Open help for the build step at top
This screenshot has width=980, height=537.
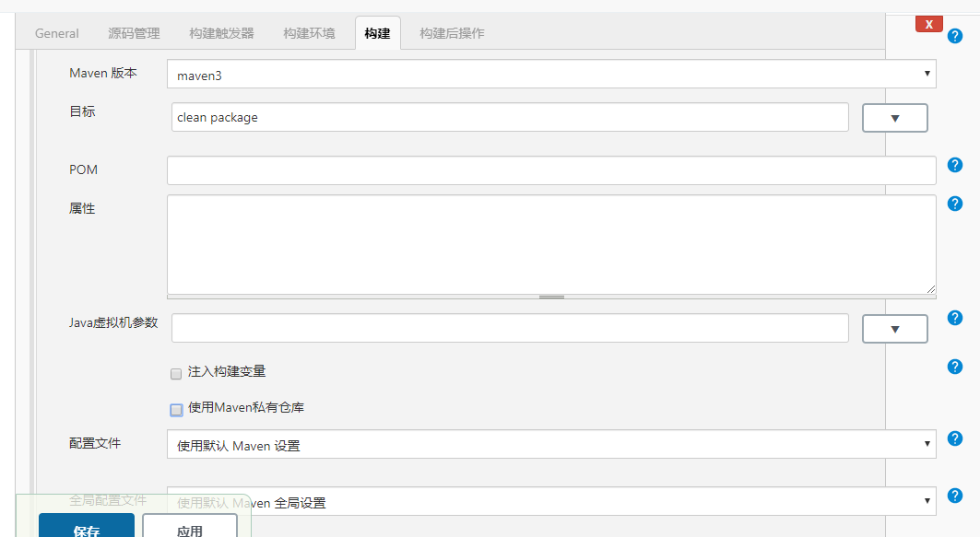tap(955, 36)
